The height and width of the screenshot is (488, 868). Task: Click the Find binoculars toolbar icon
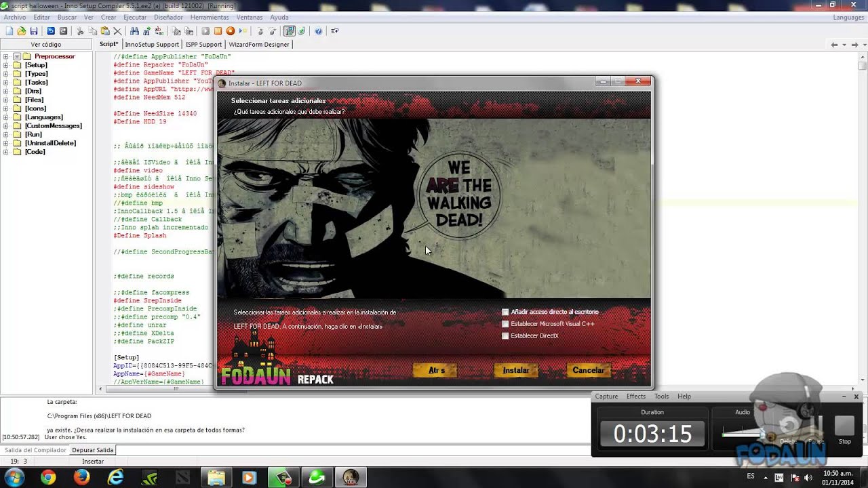click(134, 31)
